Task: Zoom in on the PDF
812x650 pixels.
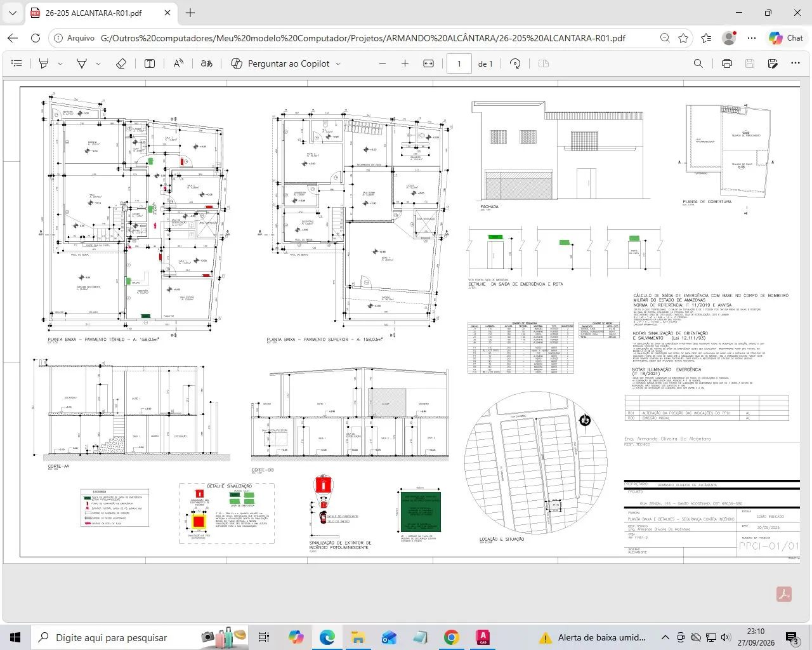Action: tap(405, 63)
